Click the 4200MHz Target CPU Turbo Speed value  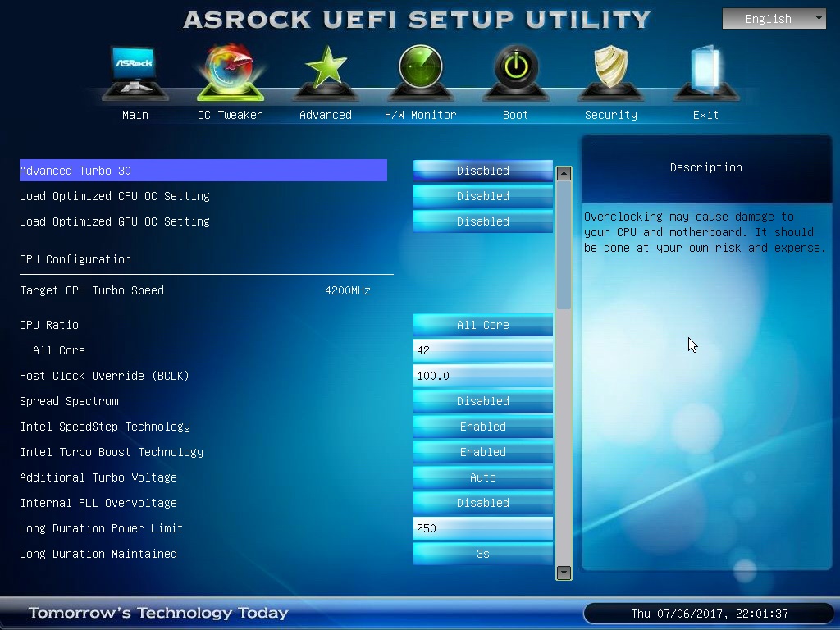(348, 290)
